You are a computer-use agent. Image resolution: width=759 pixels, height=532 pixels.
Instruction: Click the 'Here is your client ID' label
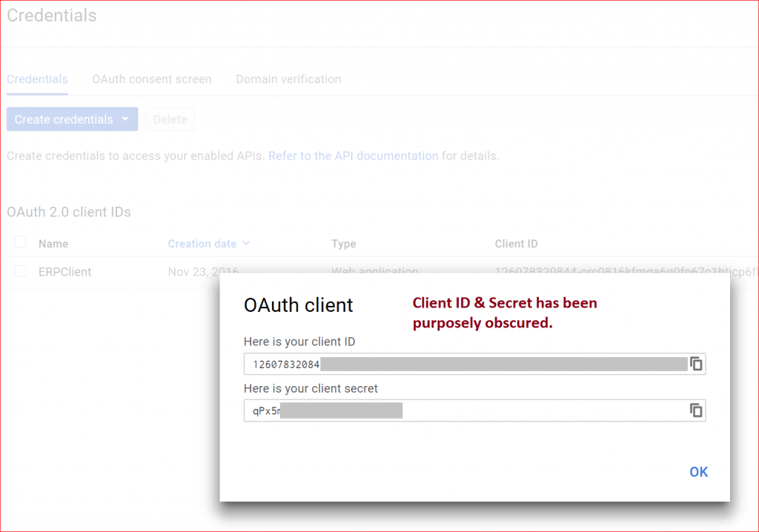tap(299, 342)
